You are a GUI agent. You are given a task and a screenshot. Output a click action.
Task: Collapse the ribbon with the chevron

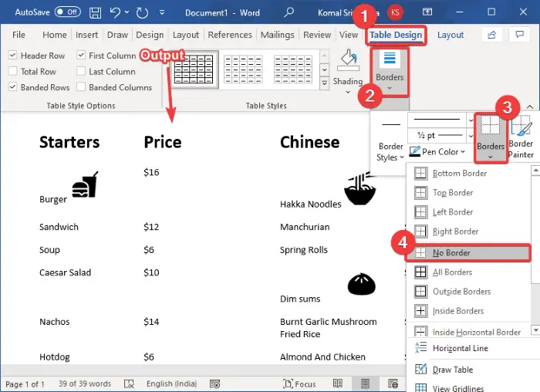click(x=530, y=106)
